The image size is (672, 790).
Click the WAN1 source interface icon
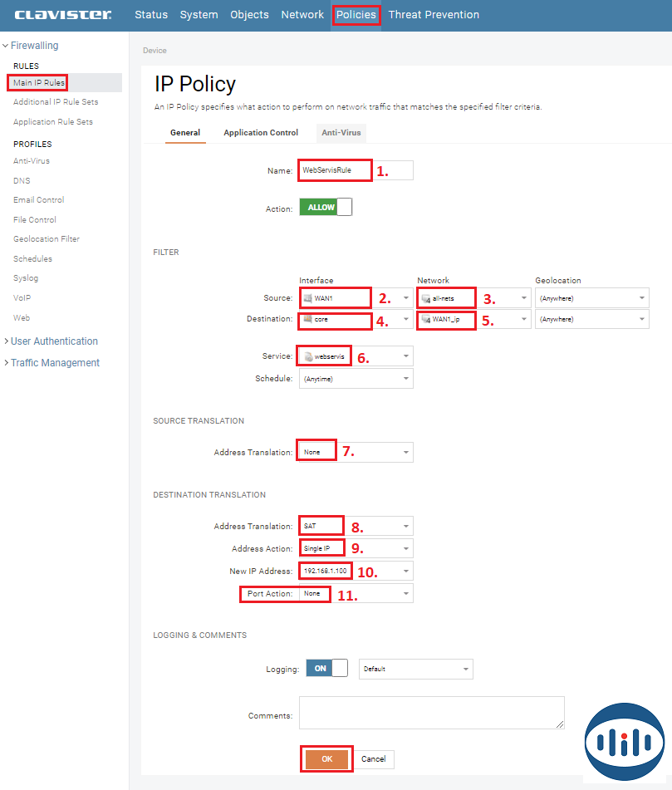(x=307, y=298)
